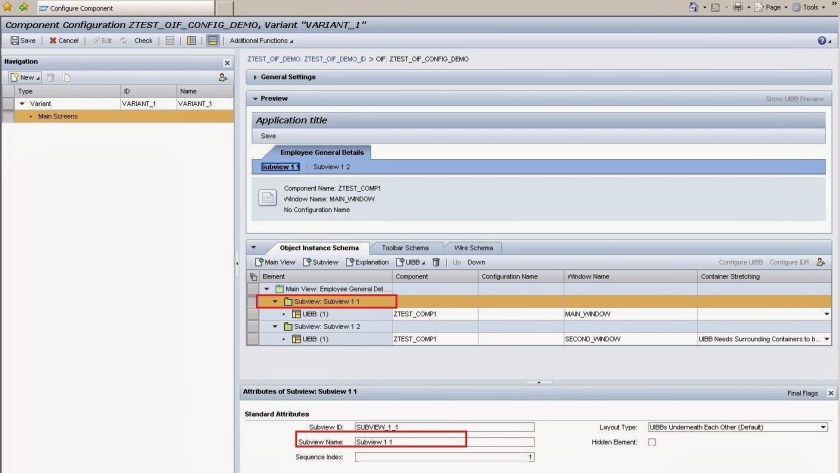Open the Additional Functions menu
840x473 pixels.
[262, 40]
